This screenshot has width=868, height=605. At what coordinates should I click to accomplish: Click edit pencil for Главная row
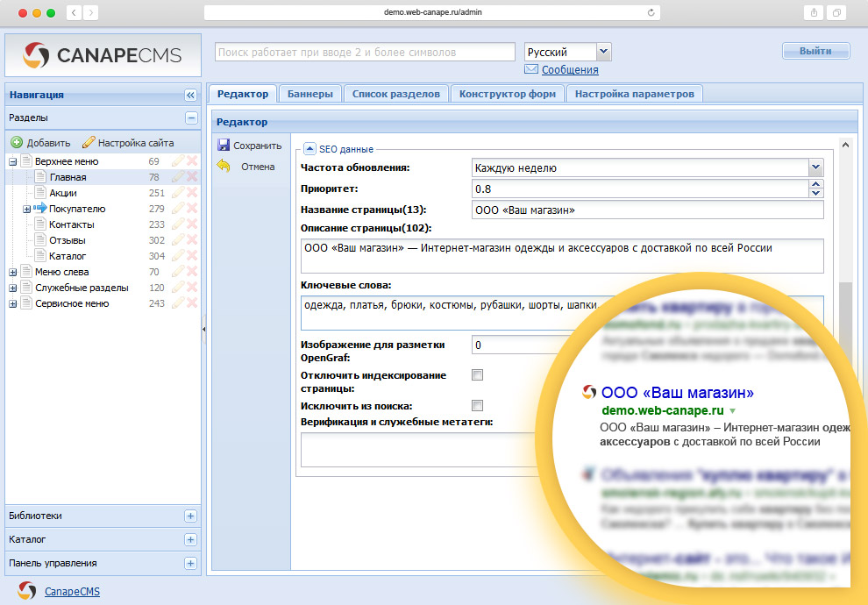178,176
